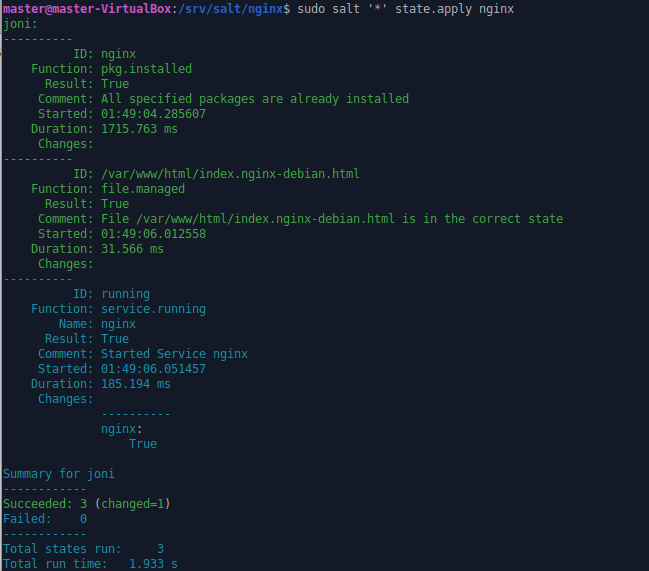
Task: Click the /srv/salt/nginx working directory path
Action: click(216, 9)
